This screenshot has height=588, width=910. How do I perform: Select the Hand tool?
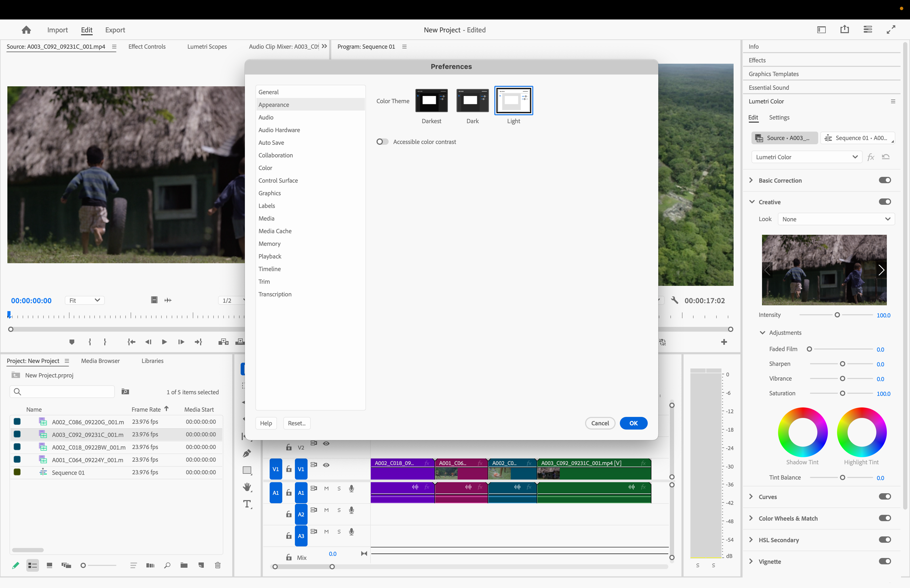[x=247, y=487]
